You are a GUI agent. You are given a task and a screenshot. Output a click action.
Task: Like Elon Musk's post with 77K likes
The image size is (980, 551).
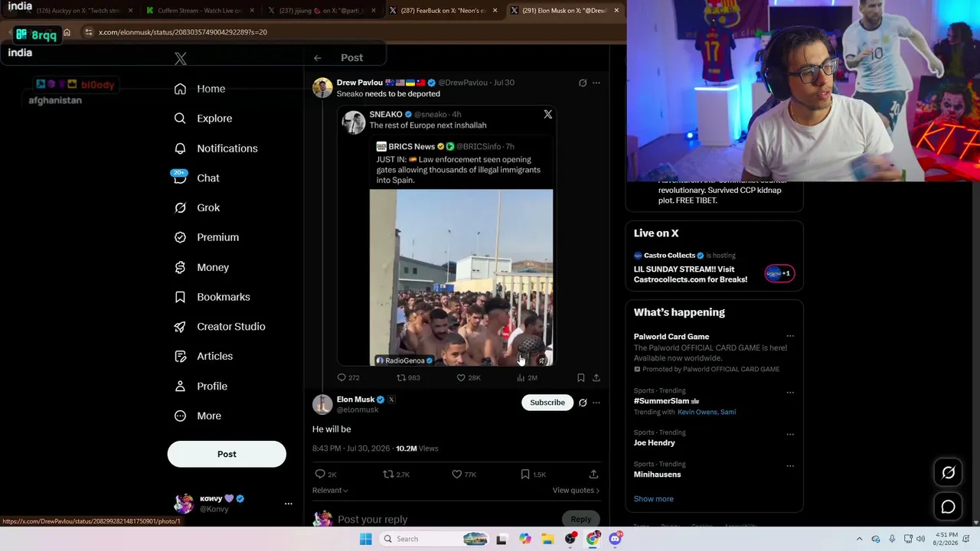pos(464,474)
